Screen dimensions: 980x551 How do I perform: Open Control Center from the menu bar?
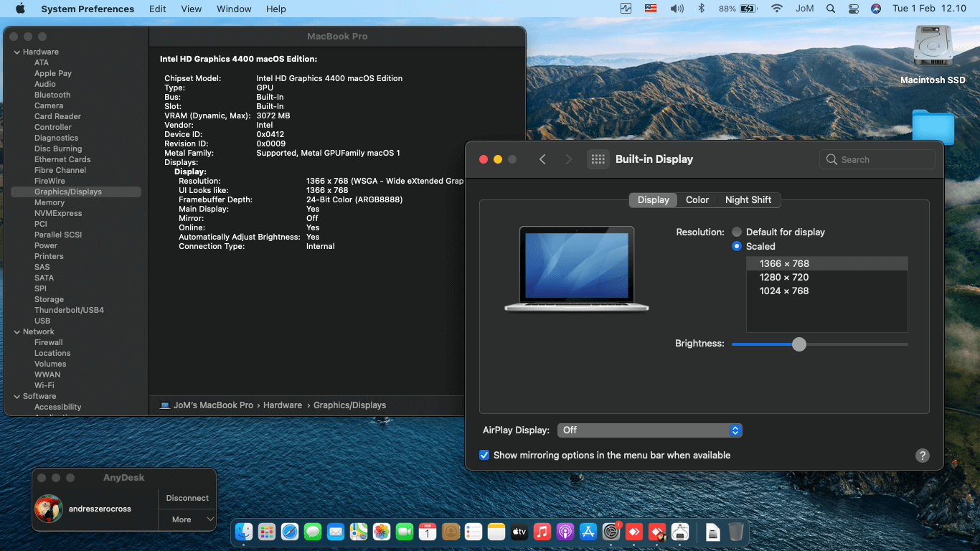[x=853, y=9]
